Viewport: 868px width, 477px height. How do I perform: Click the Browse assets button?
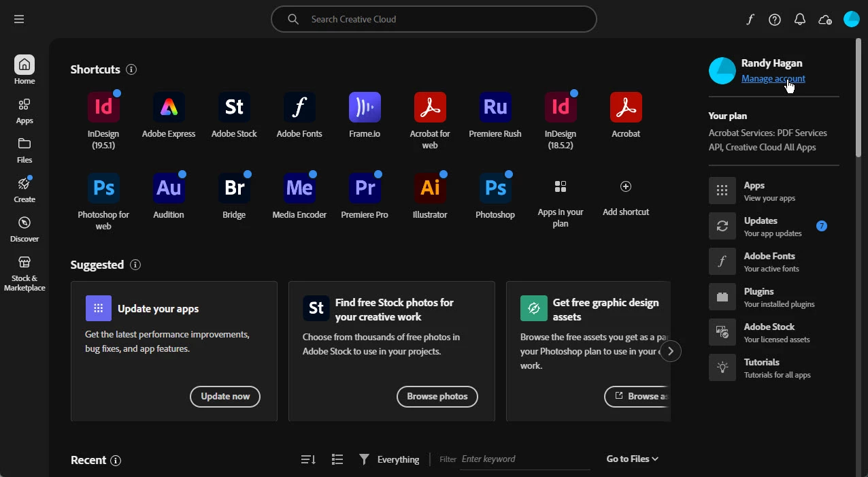click(x=637, y=397)
